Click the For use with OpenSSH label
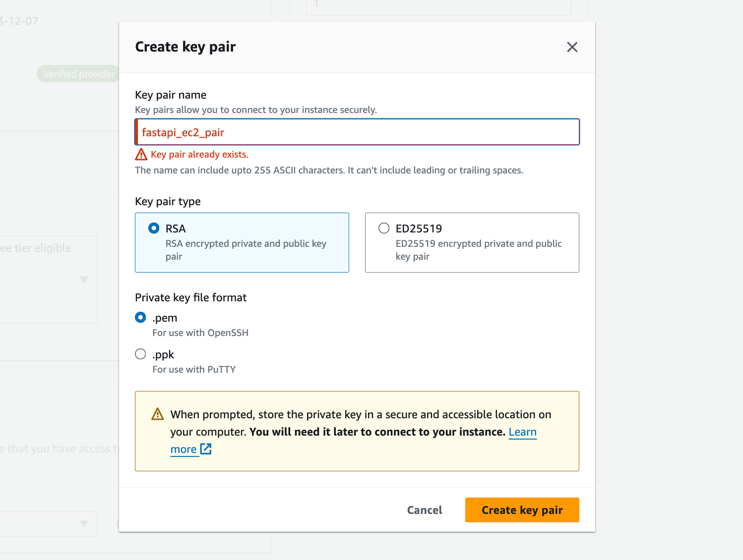Viewport: 743px width, 560px height. click(200, 333)
